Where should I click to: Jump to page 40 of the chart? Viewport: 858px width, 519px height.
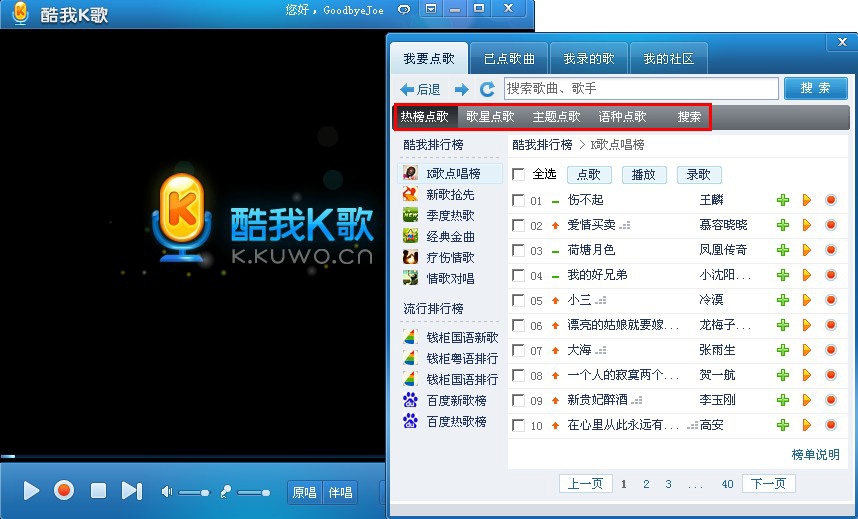pos(727,484)
